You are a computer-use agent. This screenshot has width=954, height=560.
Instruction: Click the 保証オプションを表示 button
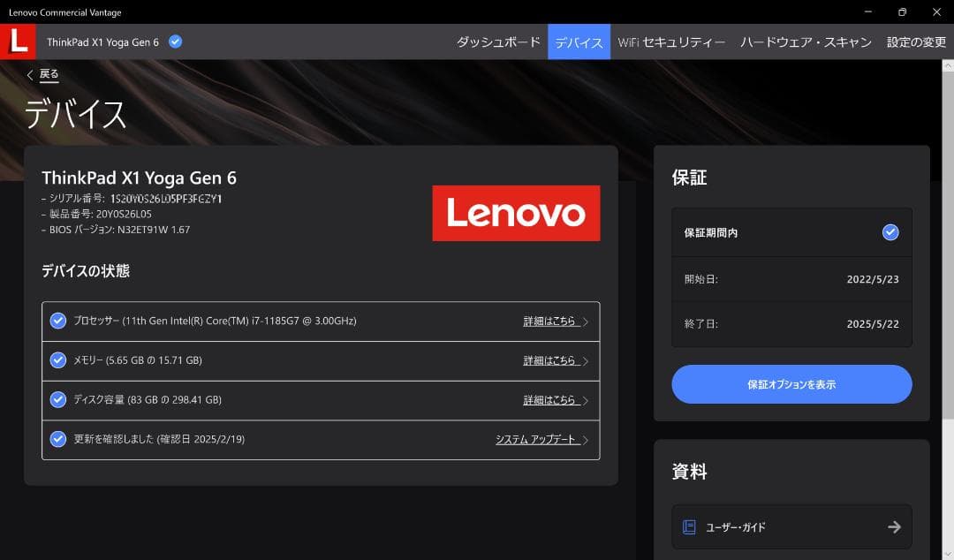pyautogui.click(x=791, y=384)
